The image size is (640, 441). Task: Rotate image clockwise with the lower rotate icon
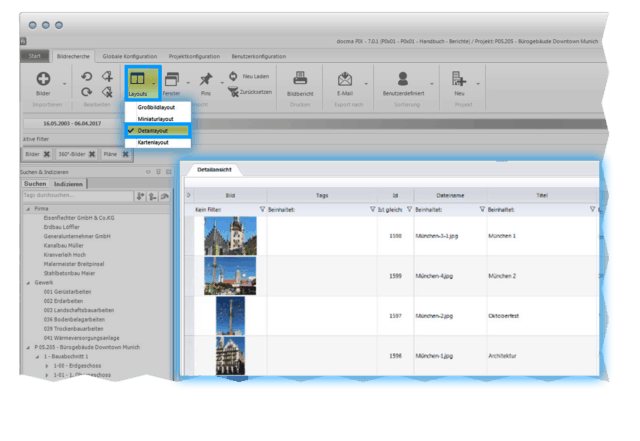pos(87,92)
